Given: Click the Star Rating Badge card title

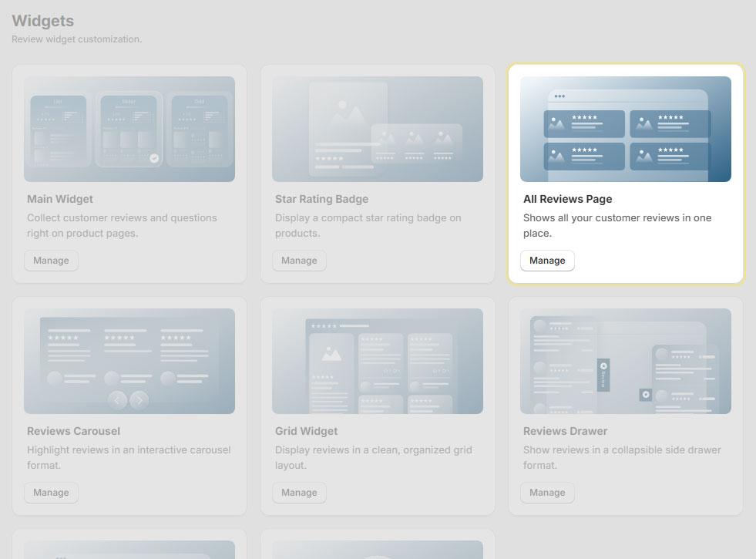Looking at the screenshot, I should pyautogui.click(x=321, y=199).
